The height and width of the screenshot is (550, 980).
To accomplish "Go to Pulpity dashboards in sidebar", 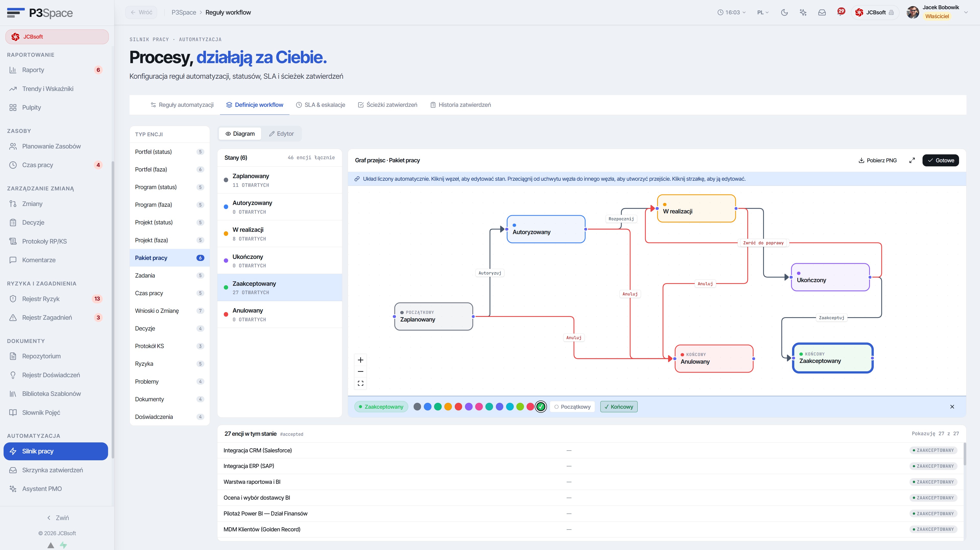I will tap(56, 108).
